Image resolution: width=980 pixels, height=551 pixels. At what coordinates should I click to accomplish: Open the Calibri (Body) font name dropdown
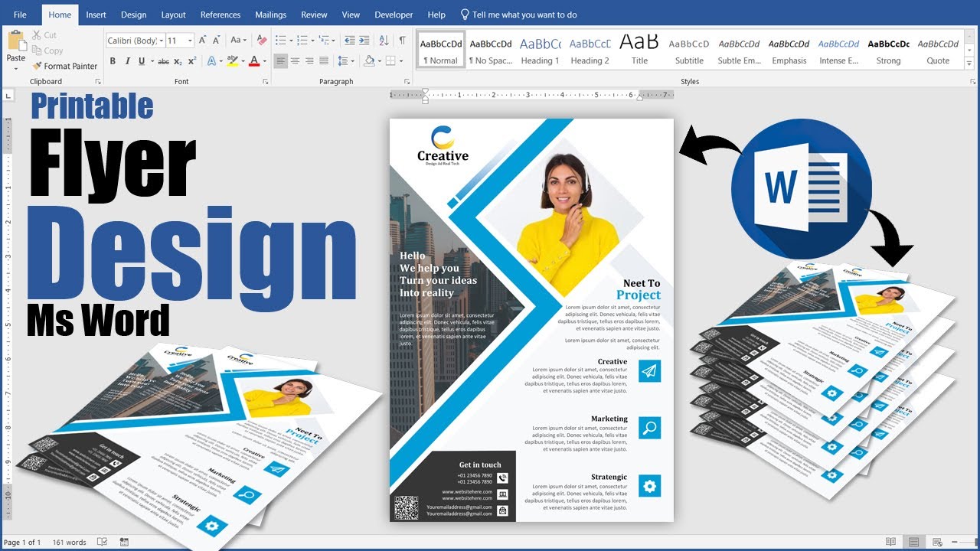point(161,41)
